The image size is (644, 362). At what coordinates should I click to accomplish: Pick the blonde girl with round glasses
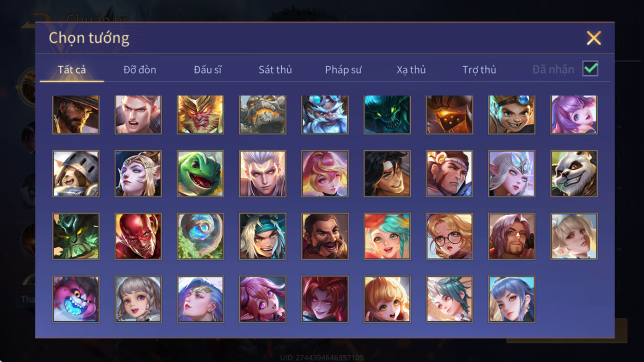point(450,236)
